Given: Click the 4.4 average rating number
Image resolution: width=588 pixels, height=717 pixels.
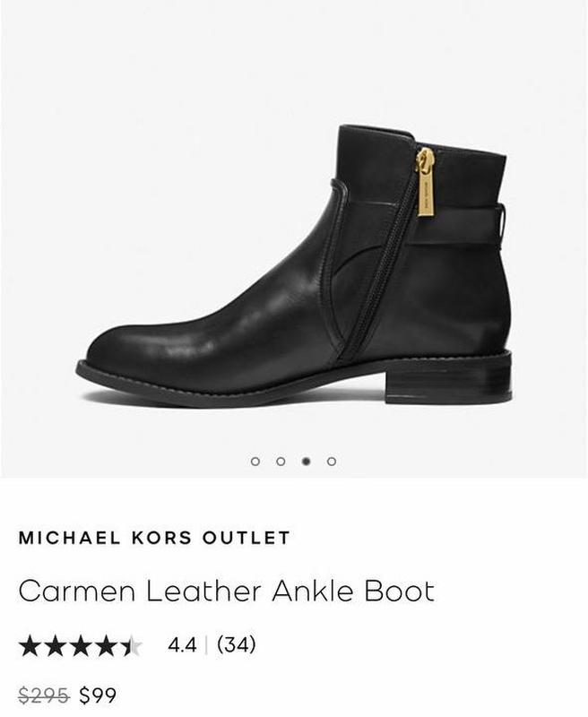Looking at the screenshot, I should (x=182, y=645).
